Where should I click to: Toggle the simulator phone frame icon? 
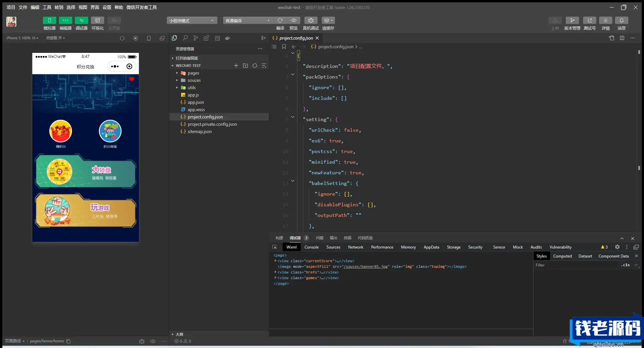[149, 38]
